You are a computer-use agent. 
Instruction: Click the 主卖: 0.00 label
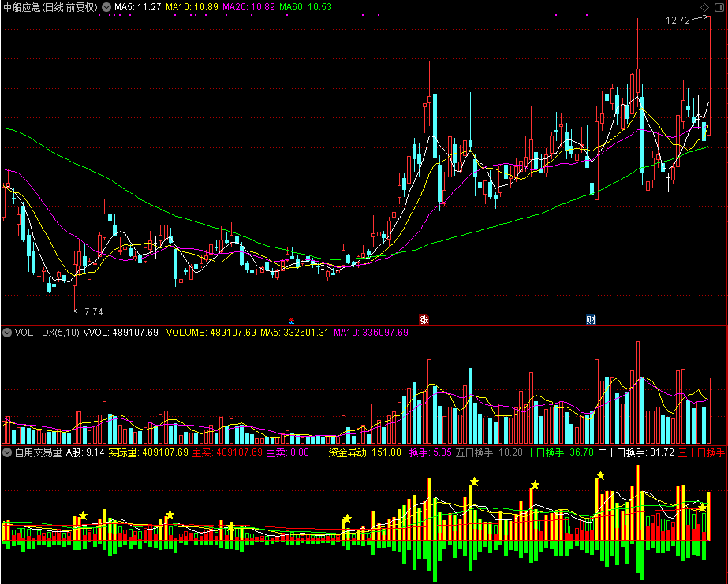pyautogui.click(x=288, y=452)
